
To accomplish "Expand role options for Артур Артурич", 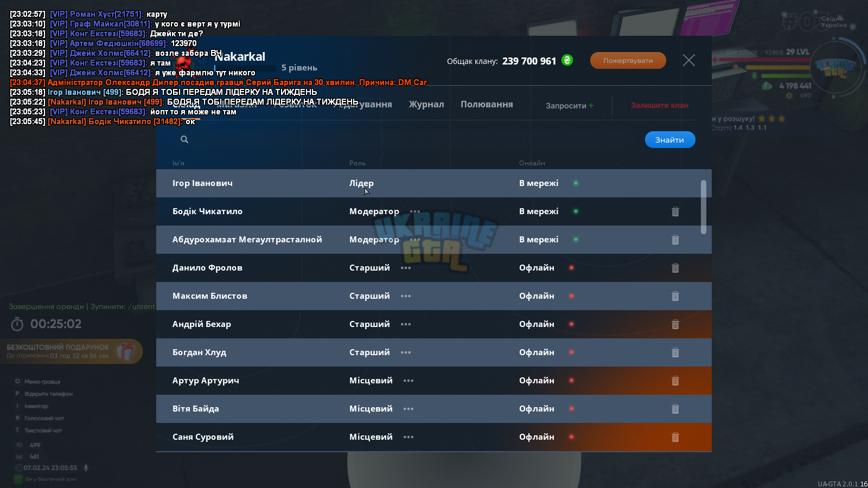I will pos(409,381).
